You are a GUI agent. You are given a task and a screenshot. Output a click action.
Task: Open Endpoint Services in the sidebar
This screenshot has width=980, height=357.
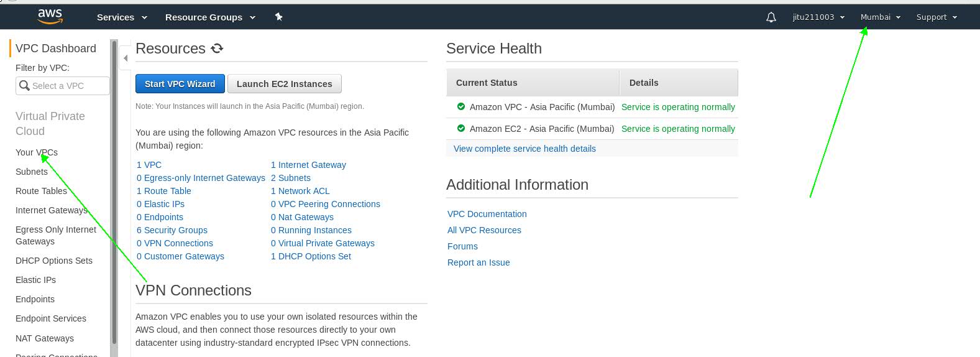(x=51, y=318)
